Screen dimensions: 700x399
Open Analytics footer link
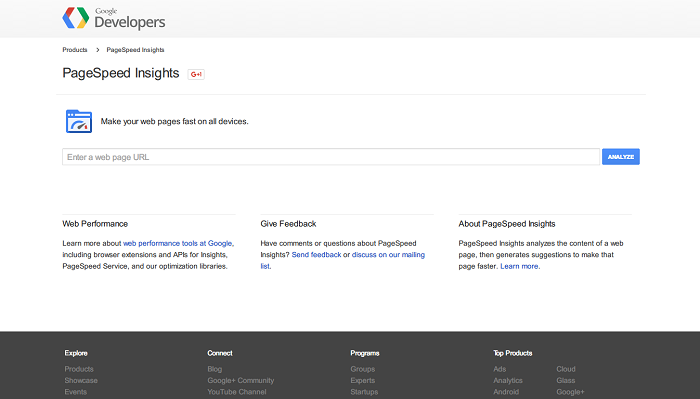pos(508,381)
